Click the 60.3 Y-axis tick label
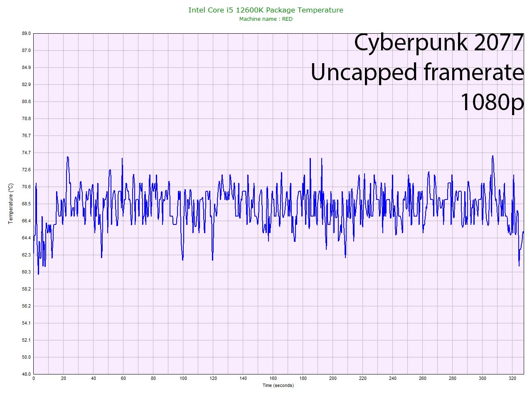 coord(26,272)
